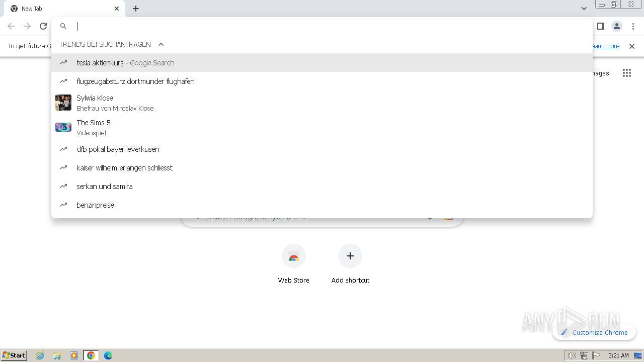
Task: Open the volume speaker tray icon
Action: tap(572, 355)
